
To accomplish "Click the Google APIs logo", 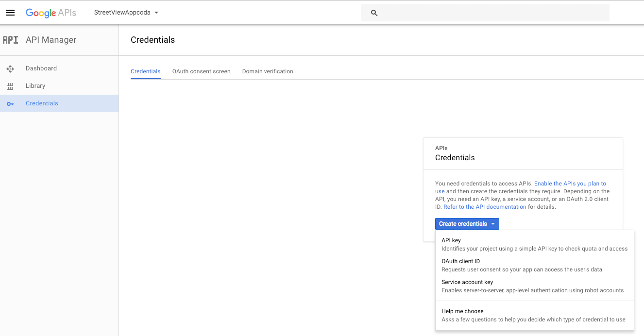I will tap(51, 13).
